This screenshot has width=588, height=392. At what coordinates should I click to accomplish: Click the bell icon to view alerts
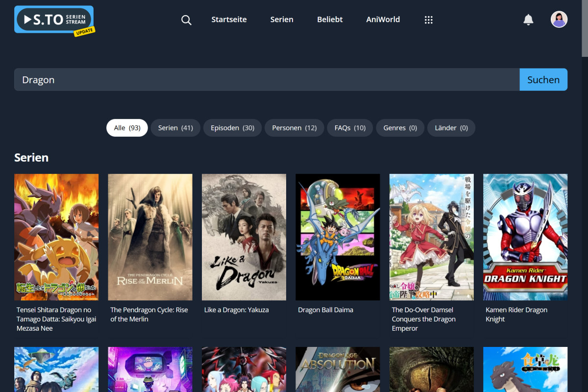click(x=528, y=20)
